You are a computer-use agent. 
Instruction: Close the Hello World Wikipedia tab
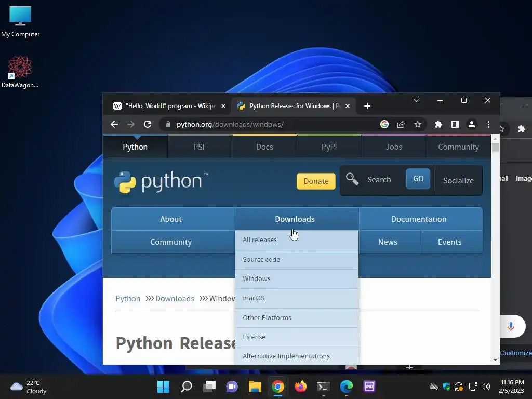[x=223, y=106]
